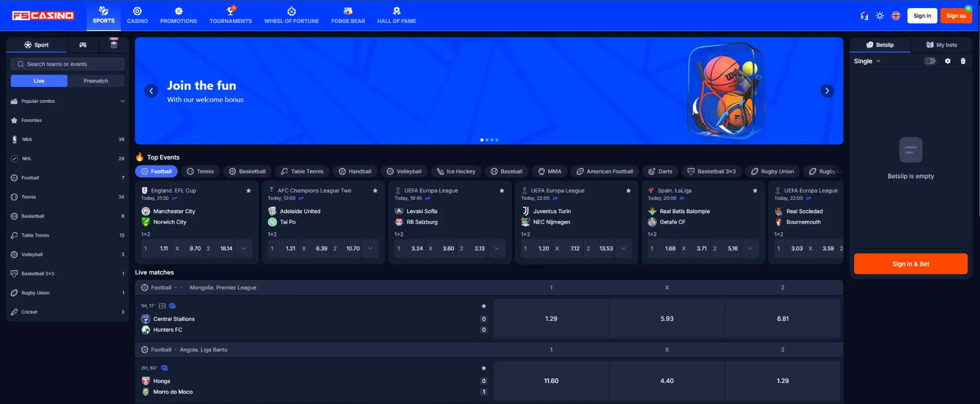Favorite the Juventus Turin vs NEC Nijmegen match

628,191
